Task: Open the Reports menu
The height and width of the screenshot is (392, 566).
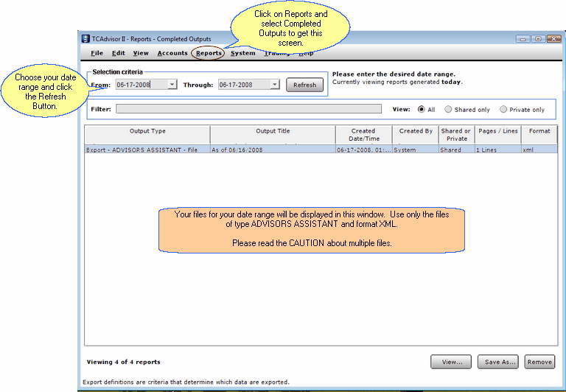Action: coord(209,53)
